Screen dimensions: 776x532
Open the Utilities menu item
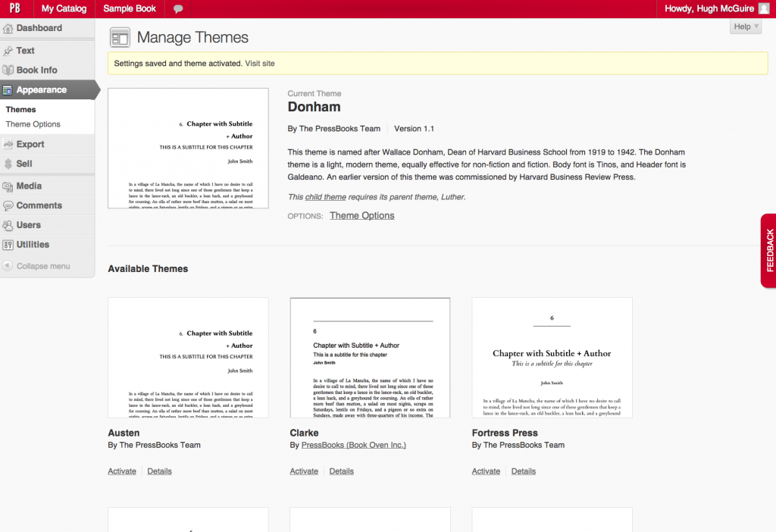point(33,245)
